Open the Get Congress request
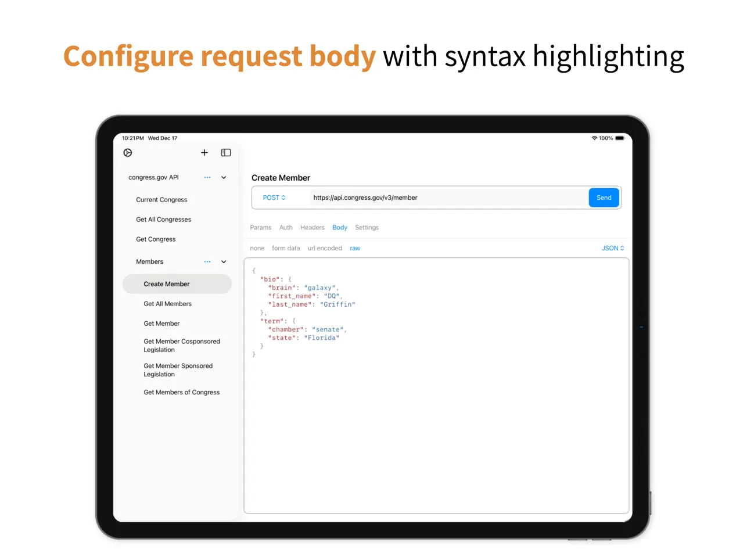Viewport: 747px width, 560px height. [x=156, y=239]
